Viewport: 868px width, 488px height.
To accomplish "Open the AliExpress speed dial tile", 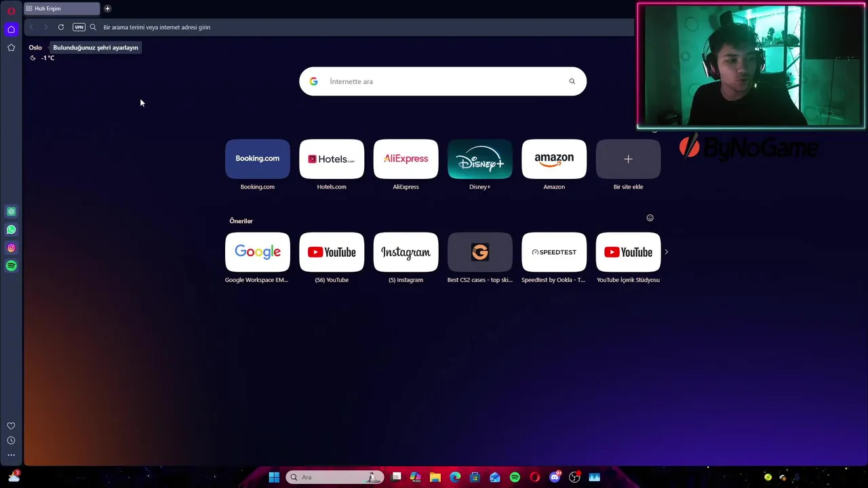I will [406, 159].
